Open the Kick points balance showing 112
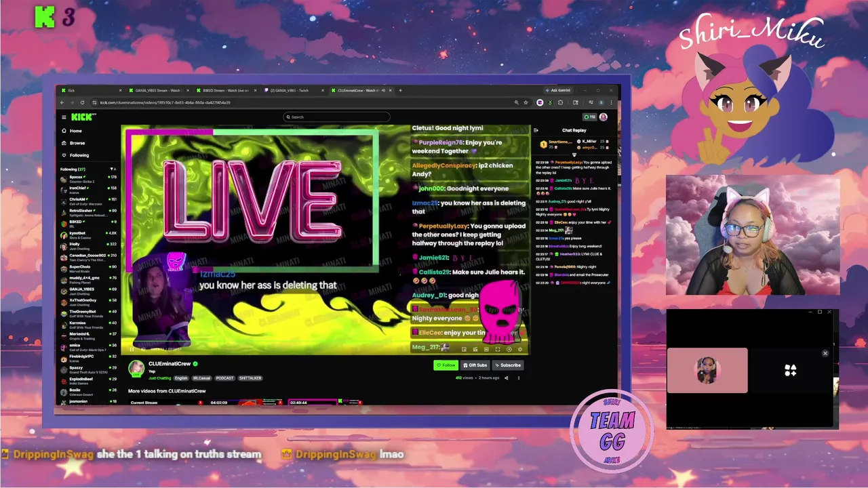 tap(589, 117)
